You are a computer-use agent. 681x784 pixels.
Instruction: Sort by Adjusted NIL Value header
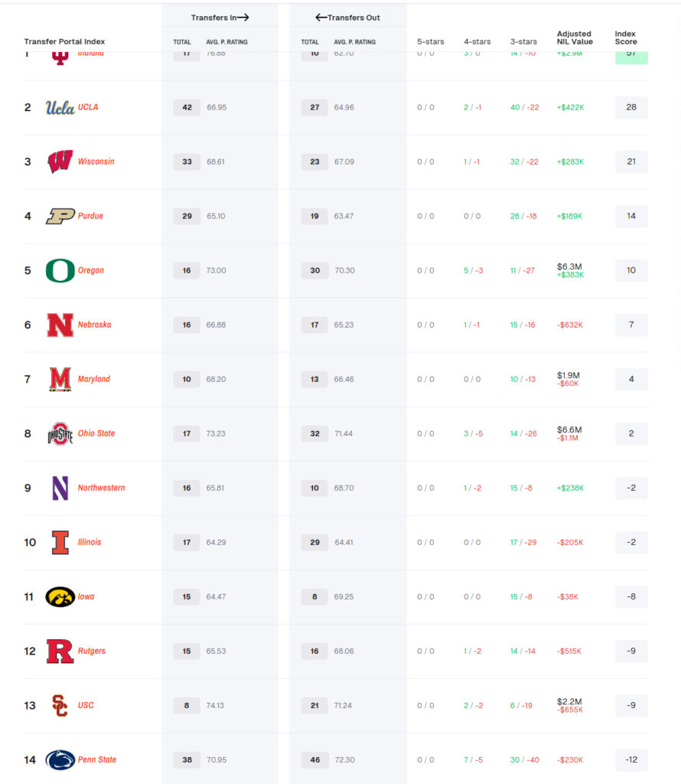coord(575,38)
